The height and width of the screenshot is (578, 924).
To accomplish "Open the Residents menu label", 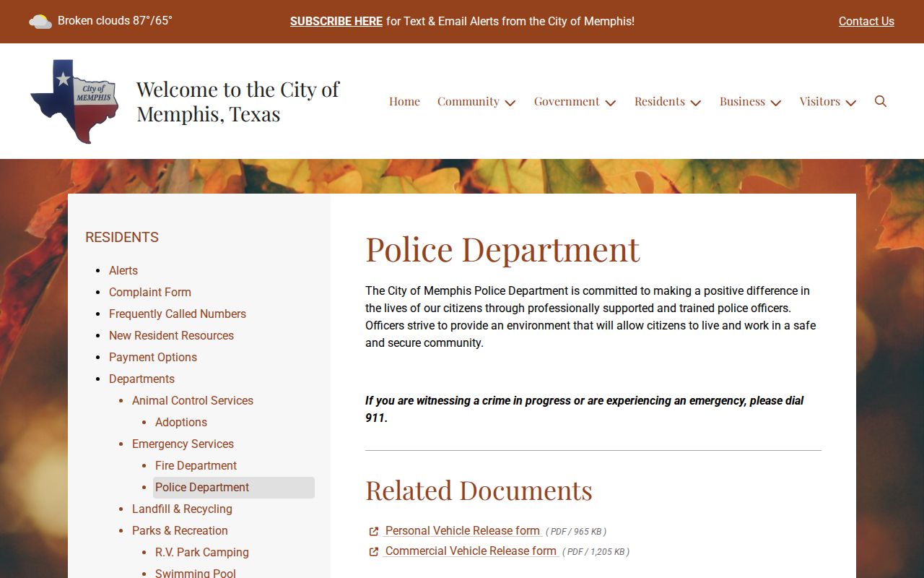I will pyautogui.click(x=660, y=101).
